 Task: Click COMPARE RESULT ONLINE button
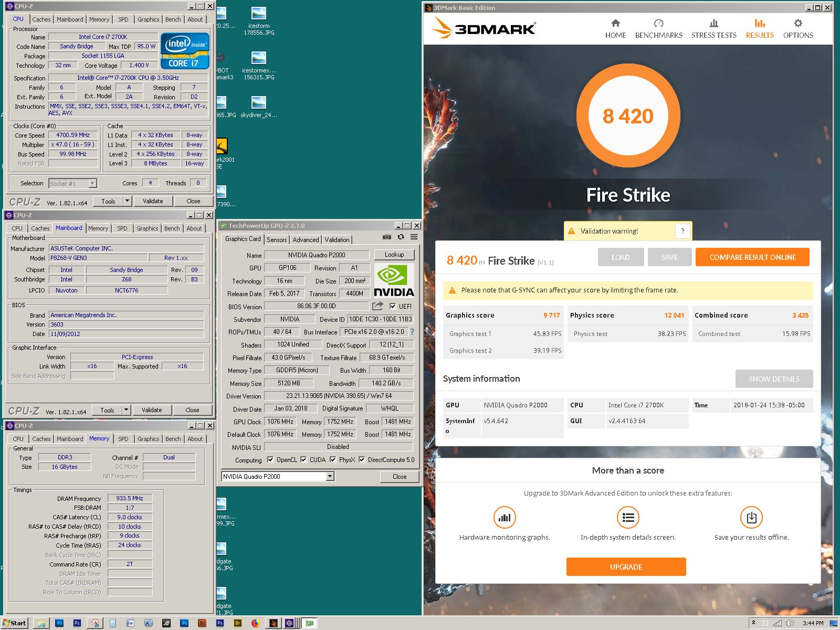coord(752,257)
